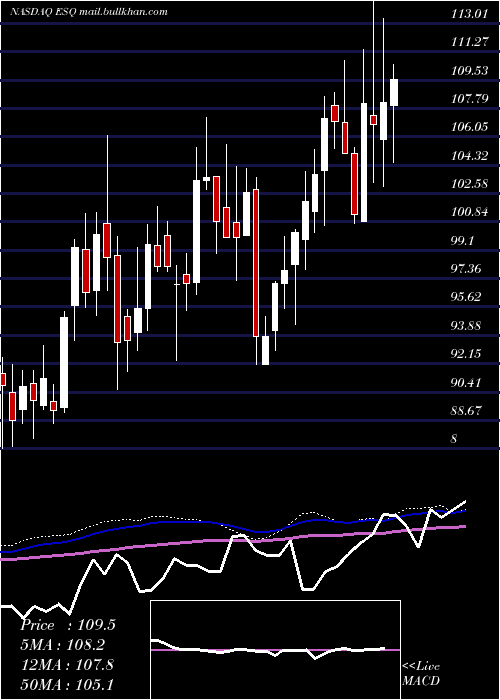Select the 102.58 price axis label
500x700 pixels.
(x=470, y=183)
